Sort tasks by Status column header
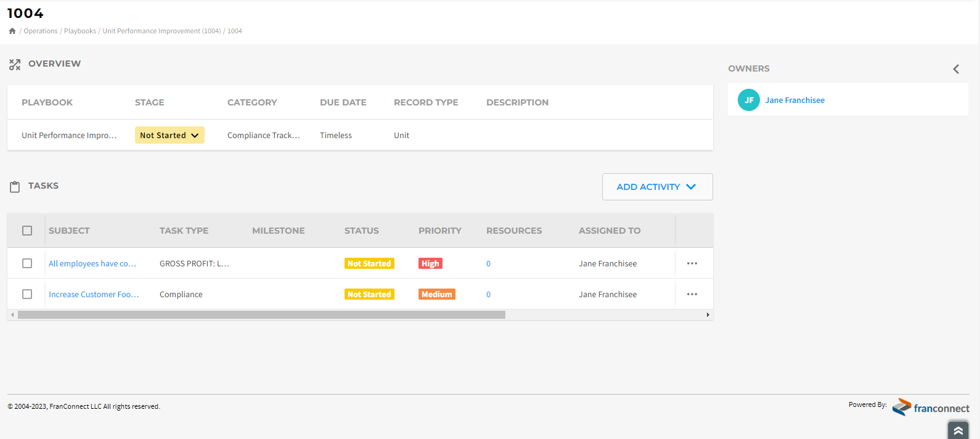980x439 pixels. (x=362, y=231)
